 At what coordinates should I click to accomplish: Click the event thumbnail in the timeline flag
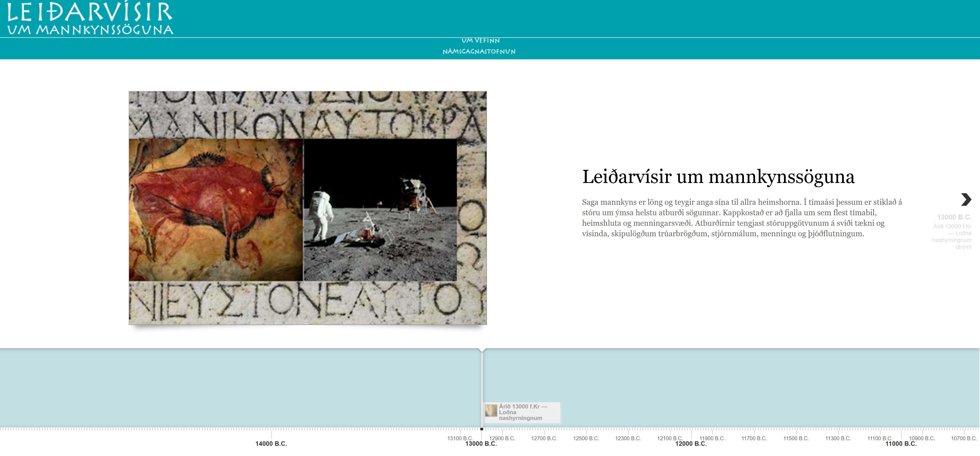(x=491, y=411)
